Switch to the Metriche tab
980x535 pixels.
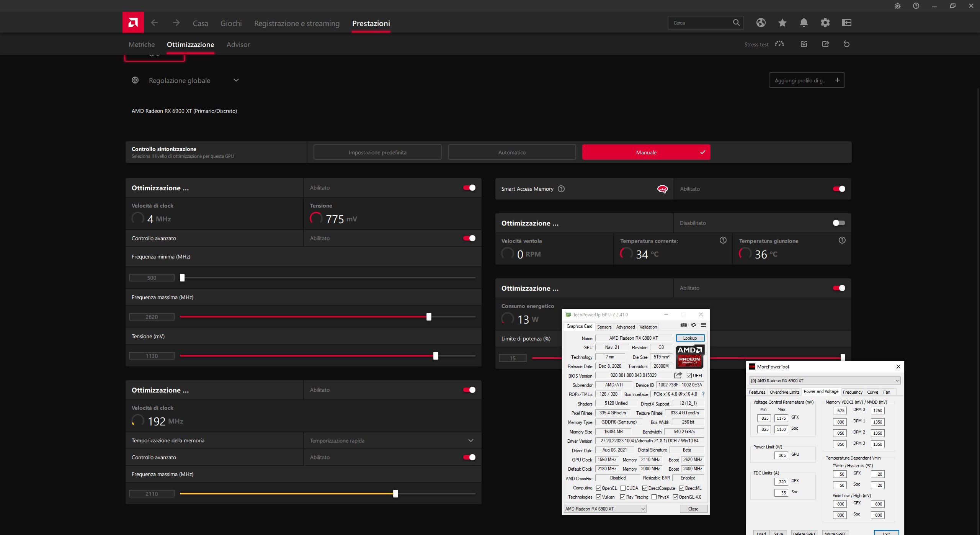tap(142, 44)
